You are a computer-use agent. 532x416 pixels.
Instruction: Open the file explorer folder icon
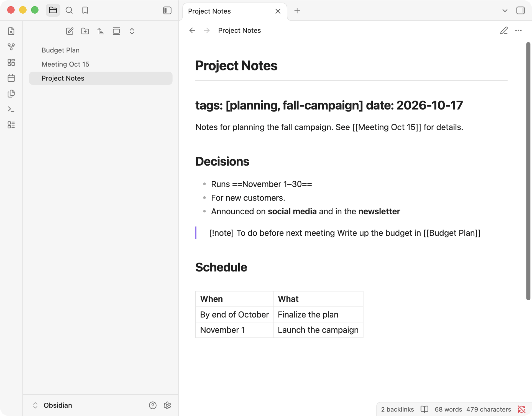[53, 11]
